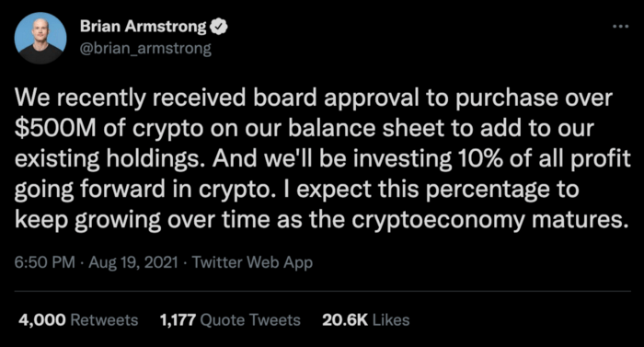Click the 20.6K likes count number
Screen dimensions: 644x347
coord(345,320)
